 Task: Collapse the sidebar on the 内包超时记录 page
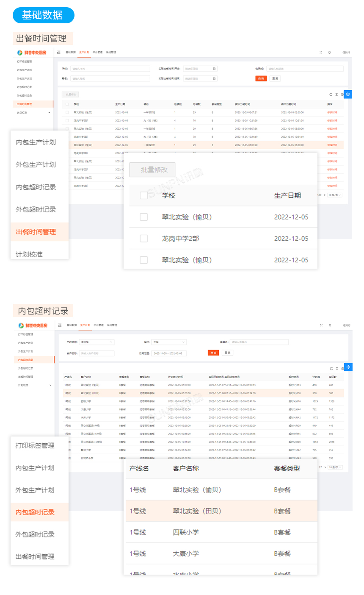point(60,325)
